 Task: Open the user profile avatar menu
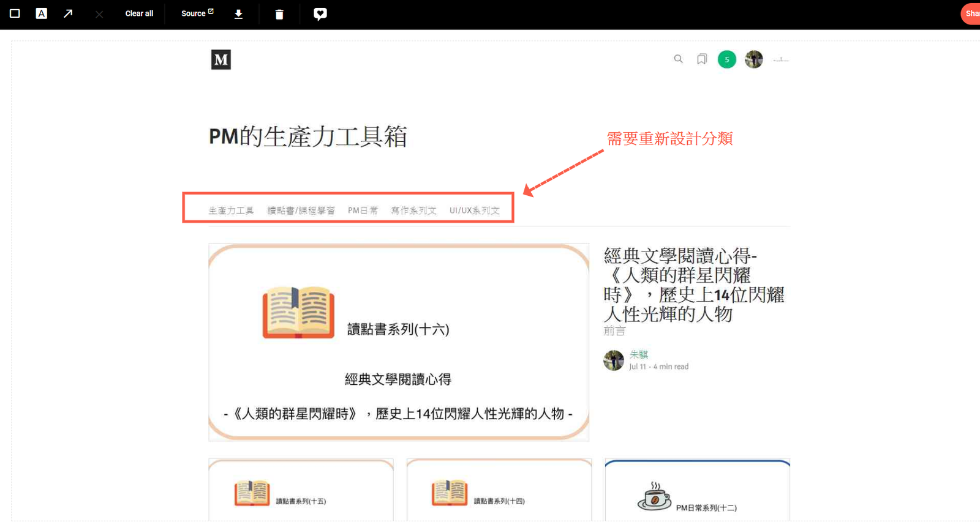click(x=754, y=59)
